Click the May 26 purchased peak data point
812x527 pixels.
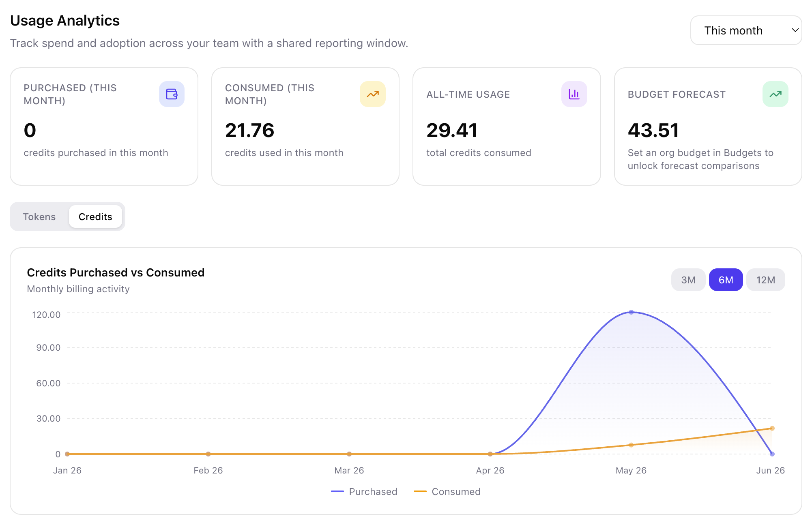[631, 312]
